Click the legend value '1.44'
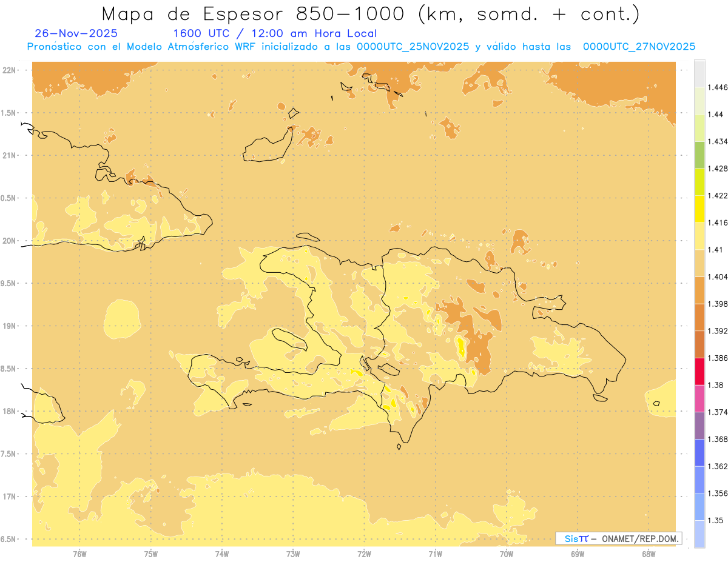Viewport: 728px width, 562px height. tap(715, 115)
